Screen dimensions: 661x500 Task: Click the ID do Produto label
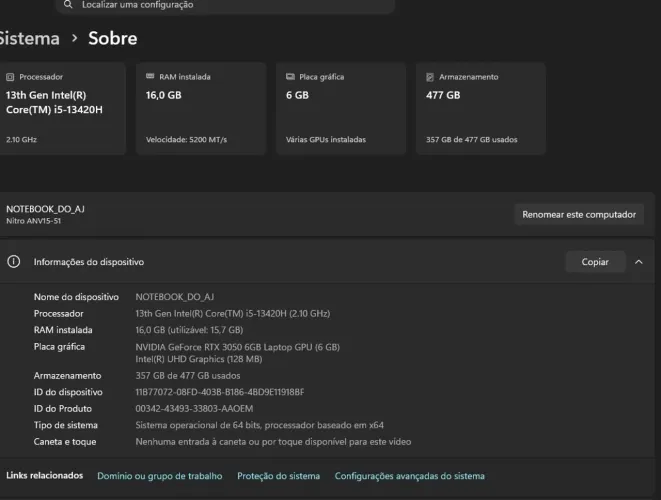click(63, 409)
